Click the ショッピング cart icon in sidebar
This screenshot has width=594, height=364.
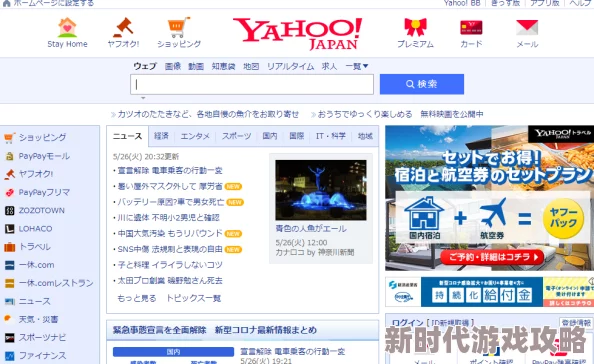coord(9,137)
